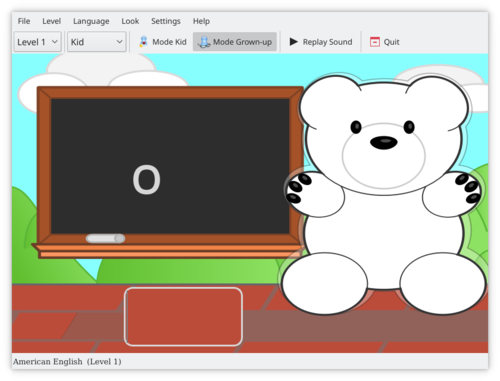Open the Level menu
This screenshot has width=500, height=381.
pyautogui.click(x=51, y=21)
